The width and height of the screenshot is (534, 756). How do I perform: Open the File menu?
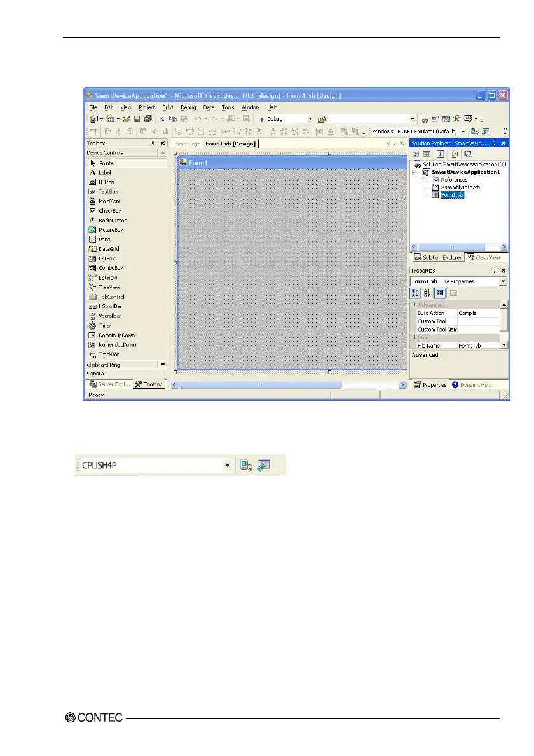click(x=93, y=107)
